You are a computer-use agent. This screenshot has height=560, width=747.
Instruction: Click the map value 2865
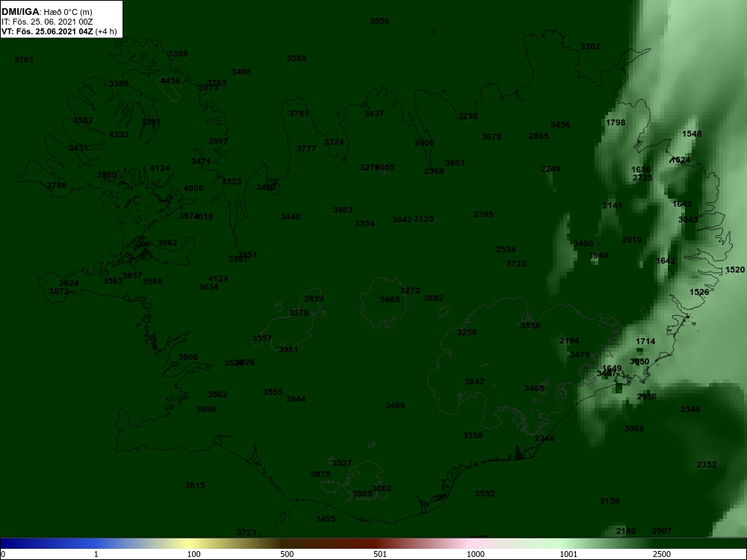[539, 136]
